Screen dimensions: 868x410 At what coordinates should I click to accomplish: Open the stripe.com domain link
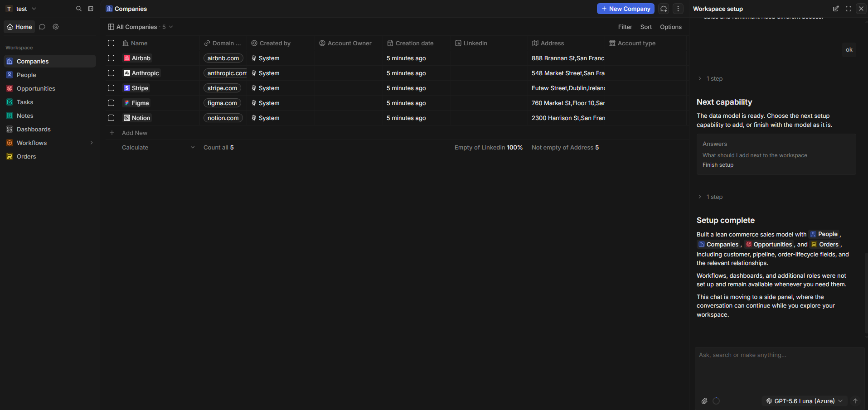click(x=222, y=88)
